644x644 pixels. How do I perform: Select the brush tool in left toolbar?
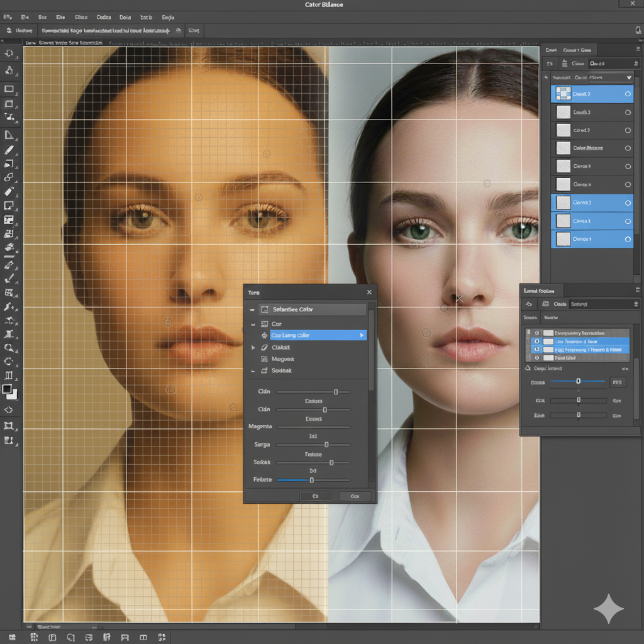click(9, 151)
